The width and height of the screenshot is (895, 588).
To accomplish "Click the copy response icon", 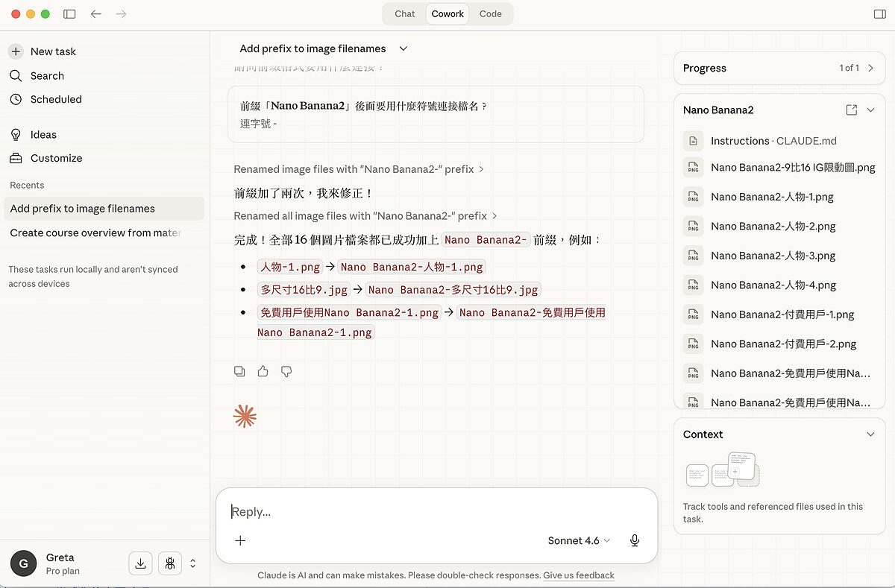I will 239,371.
